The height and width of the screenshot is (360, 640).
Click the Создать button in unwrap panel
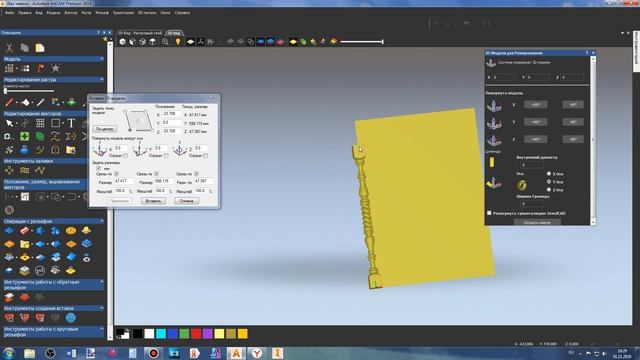click(x=537, y=222)
